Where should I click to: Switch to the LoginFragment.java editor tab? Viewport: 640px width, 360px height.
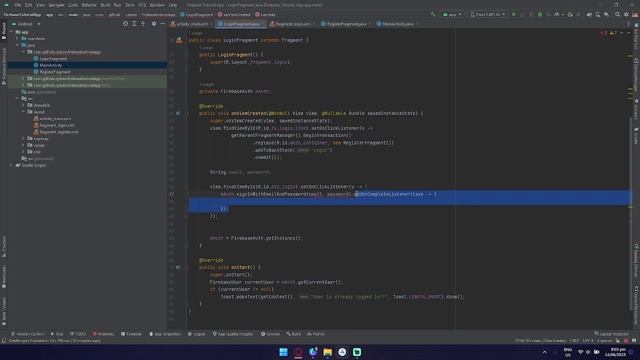click(241, 24)
